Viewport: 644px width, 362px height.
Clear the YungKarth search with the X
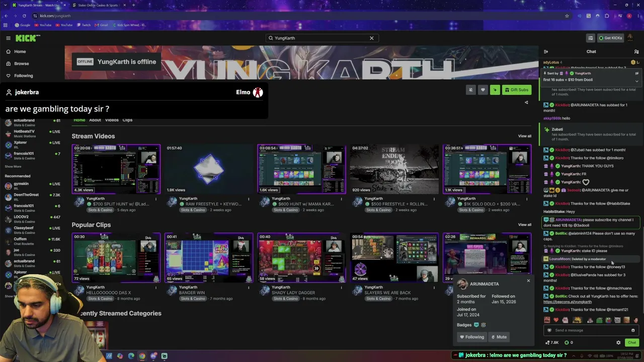372,38
